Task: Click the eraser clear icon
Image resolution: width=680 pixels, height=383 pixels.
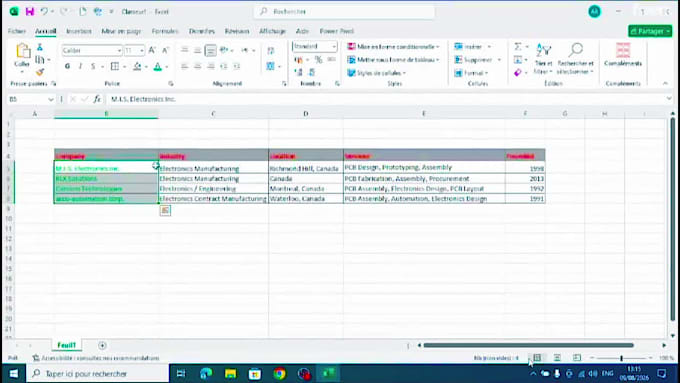Action: click(x=518, y=73)
